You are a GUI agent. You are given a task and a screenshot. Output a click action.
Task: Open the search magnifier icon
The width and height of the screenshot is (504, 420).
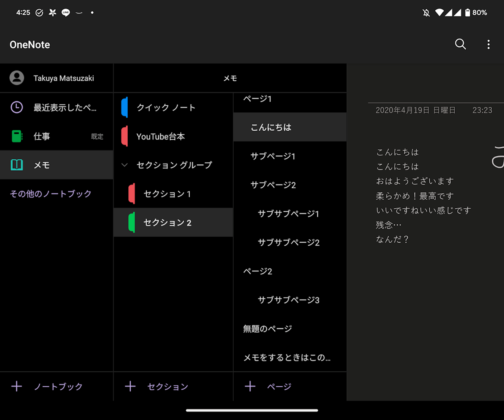460,44
